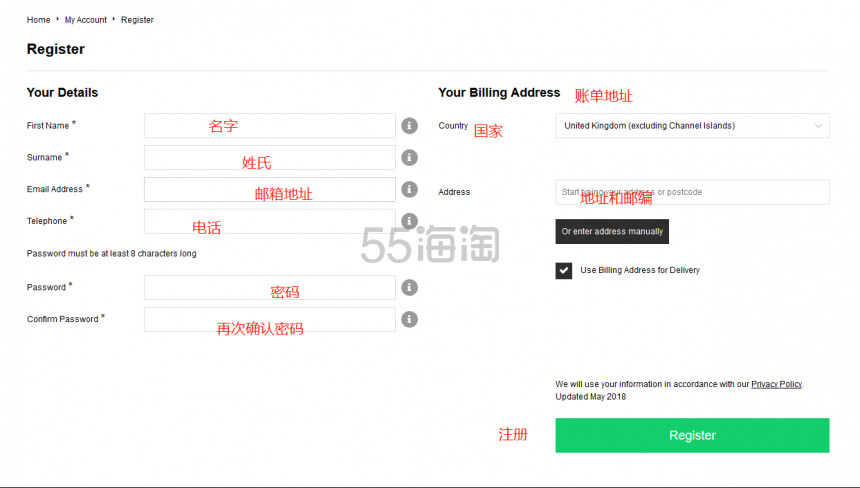Toggle Use Billing Address for Delivery checkbox

563,270
